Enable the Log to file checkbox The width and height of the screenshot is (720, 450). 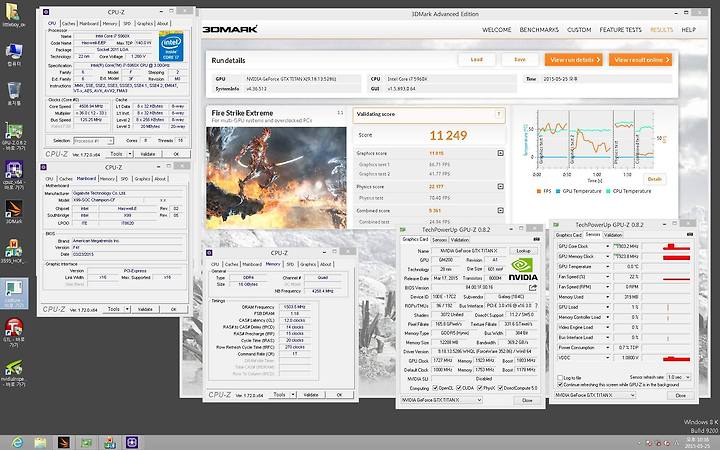[x=560, y=377]
